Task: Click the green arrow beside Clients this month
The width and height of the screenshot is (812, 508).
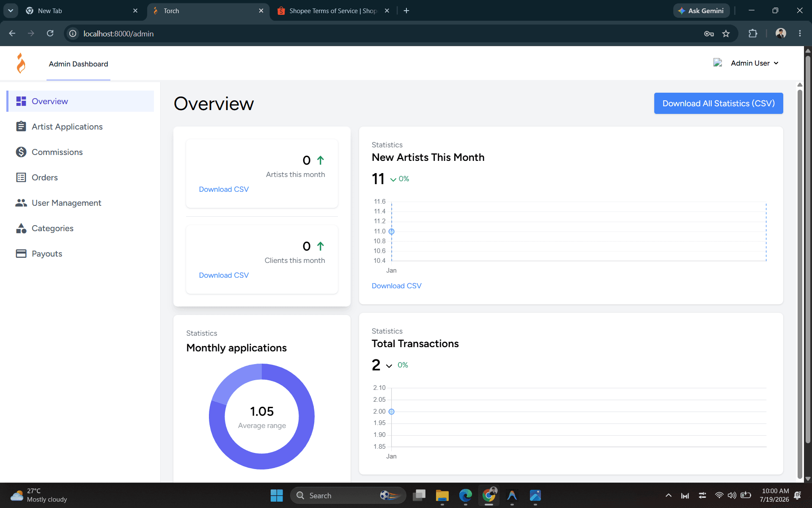Action: (x=321, y=246)
